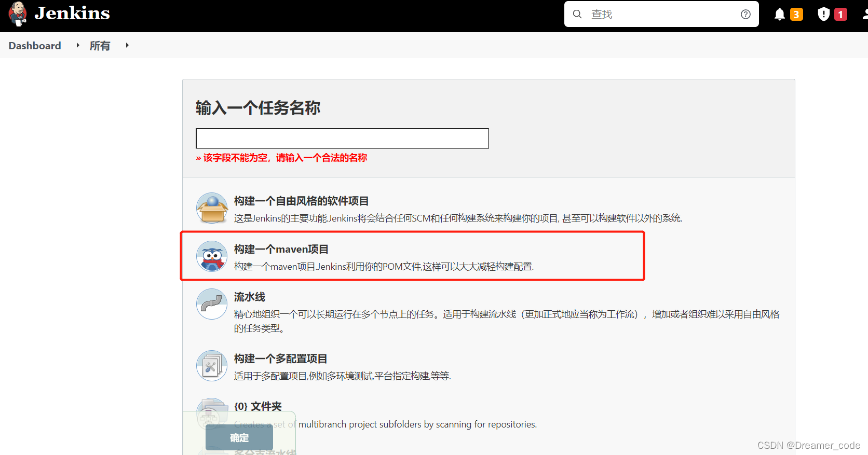The width and height of the screenshot is (868, 455).
Task: Open the security warnings shield icon
Action: pos(823,14)
